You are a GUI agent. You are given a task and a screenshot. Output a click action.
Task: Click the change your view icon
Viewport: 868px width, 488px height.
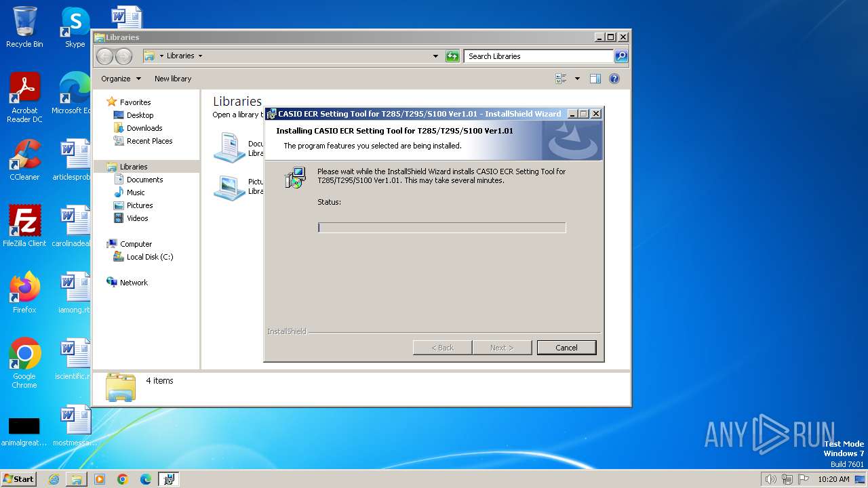tap(561, 79)
